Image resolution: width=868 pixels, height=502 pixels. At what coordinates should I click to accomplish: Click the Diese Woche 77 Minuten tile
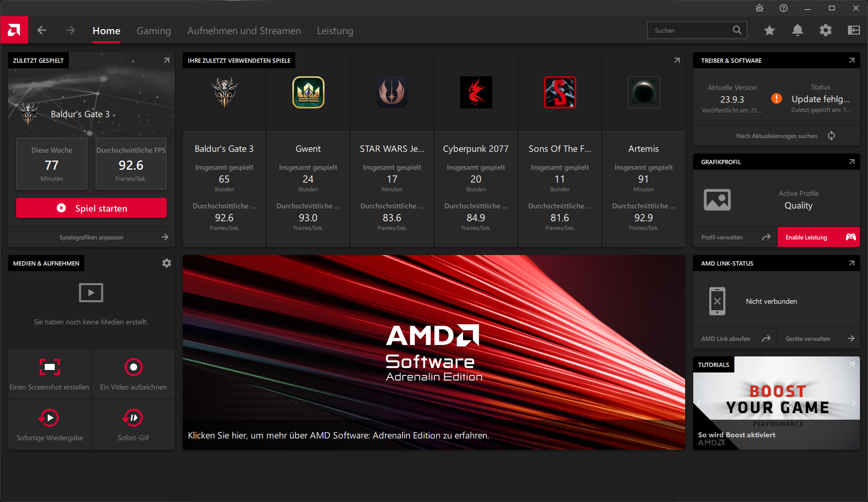[52, 164]
